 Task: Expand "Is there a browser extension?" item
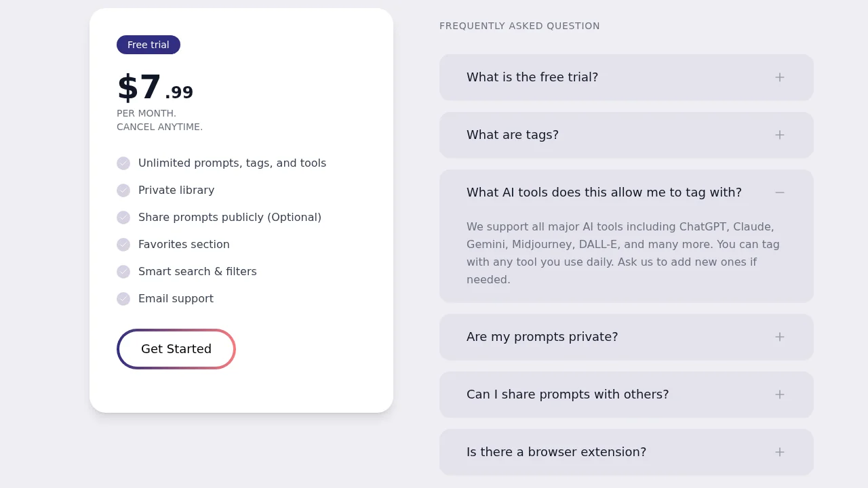[x=556, y=452]
